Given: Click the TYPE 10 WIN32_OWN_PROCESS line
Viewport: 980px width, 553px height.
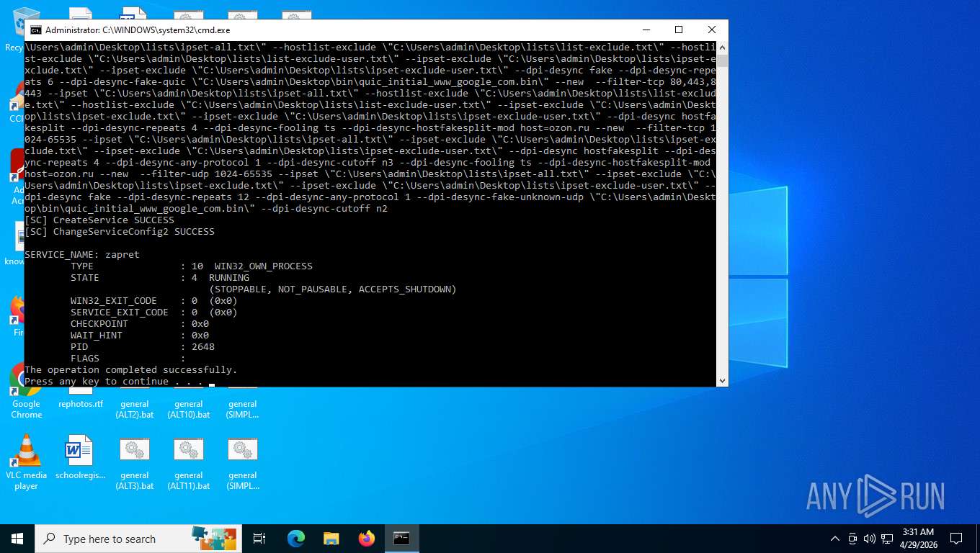Looking at the screenshot, I should click(x=192, y=266).
